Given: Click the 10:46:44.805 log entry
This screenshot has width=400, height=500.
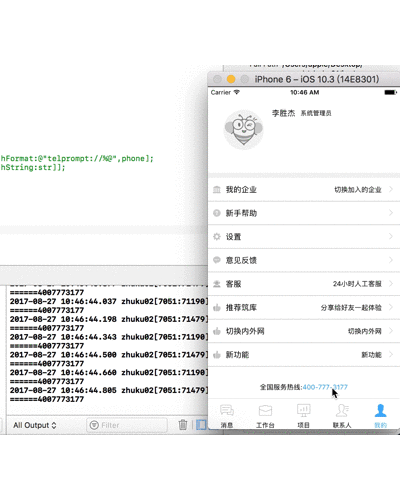Looking at the screenshot, I should [x=109, y=390].
